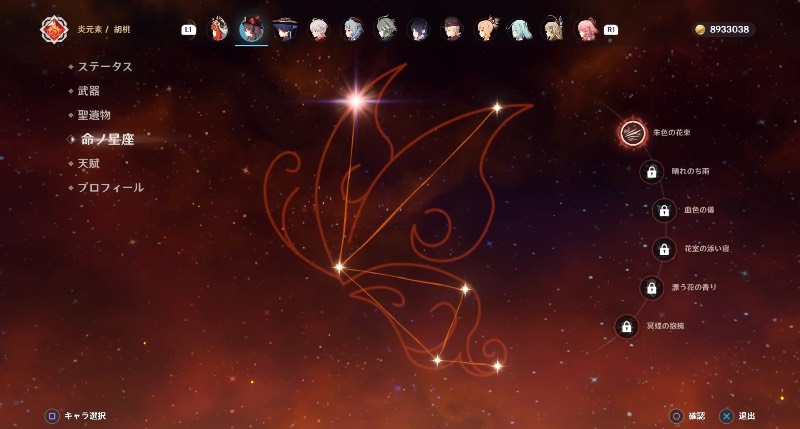Open the ステータス menu
The image size is (800, 429).
click(x=105, y=67)
